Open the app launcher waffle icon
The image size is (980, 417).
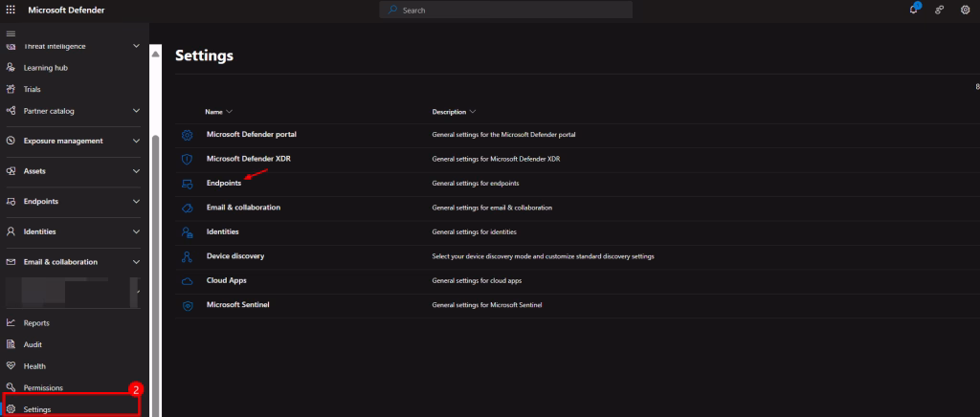point(11,10)
